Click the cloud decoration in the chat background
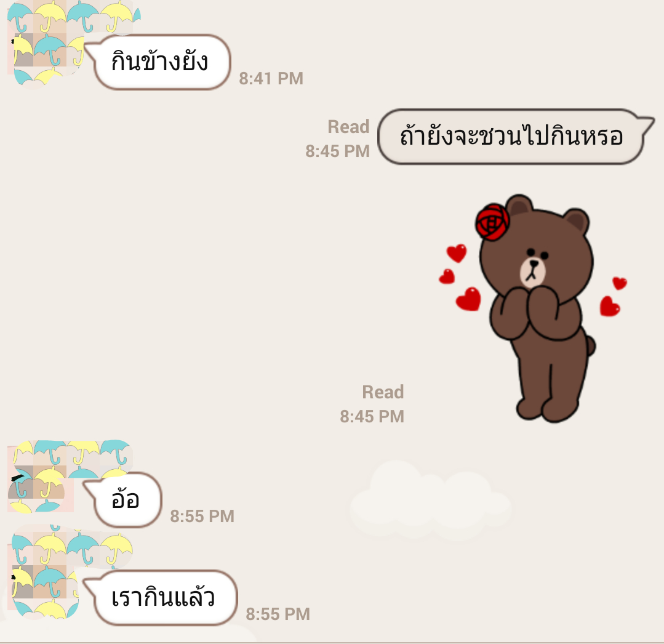The height and width of the screenshot is (644, 664). [x=430, y=500]
